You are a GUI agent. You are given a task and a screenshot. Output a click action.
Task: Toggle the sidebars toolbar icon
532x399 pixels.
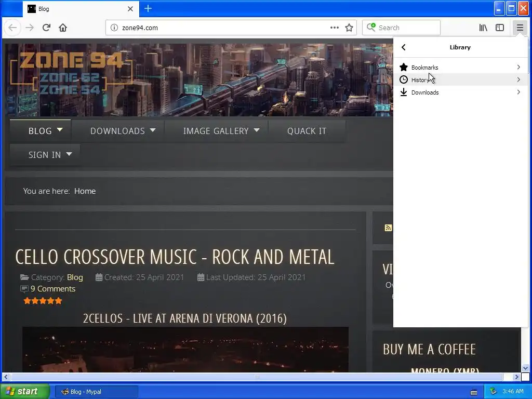point(500,28)
